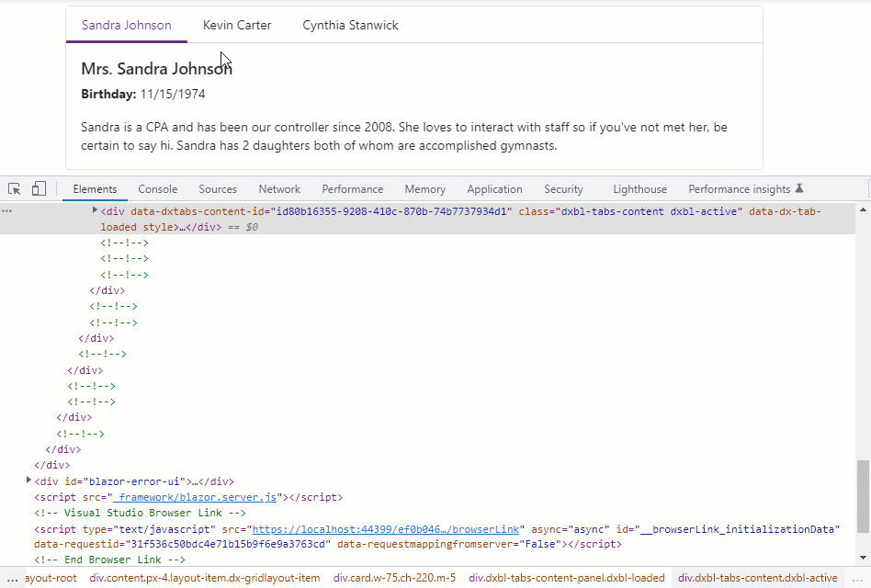Open the Application DevTools tab

click(x=494, y=188)
